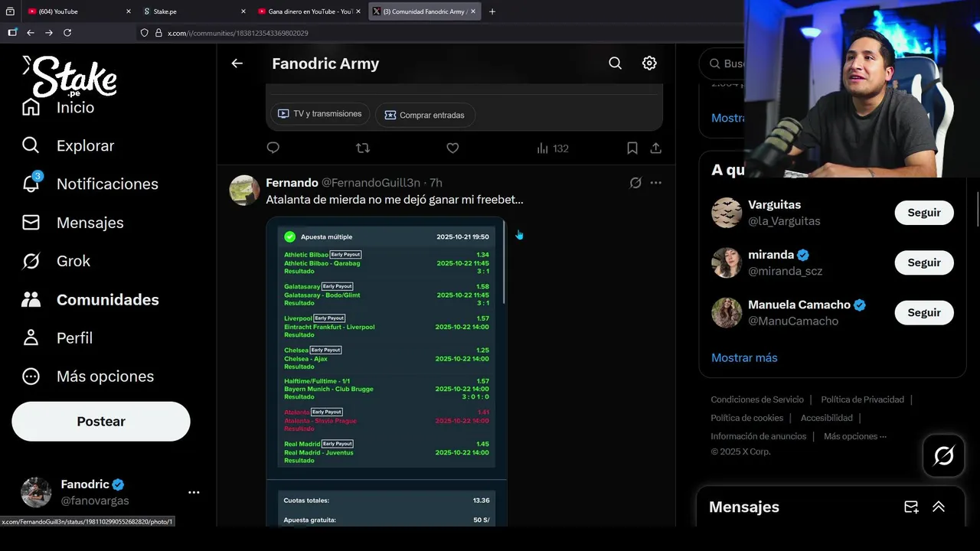Close the Stake.pe tab
The width and height of the screenshot is (980, 551).
pyautogui.click(x=243, y=11)
